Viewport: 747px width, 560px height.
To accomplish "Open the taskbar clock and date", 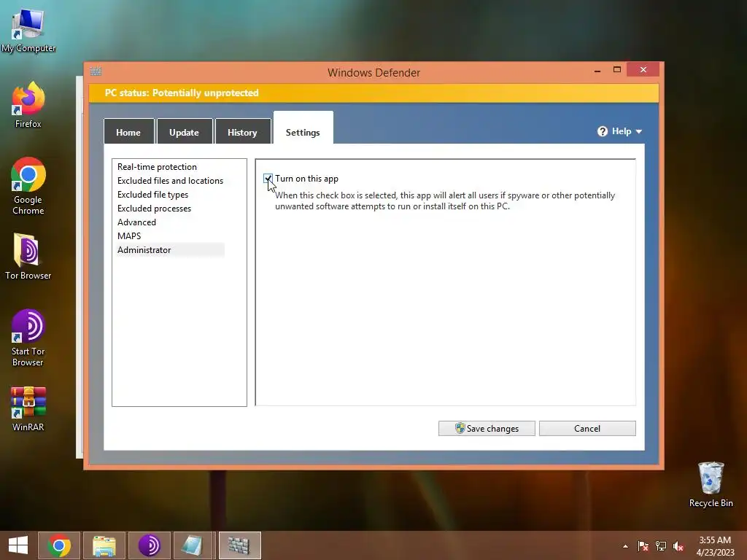I will [x=715, y=546].
